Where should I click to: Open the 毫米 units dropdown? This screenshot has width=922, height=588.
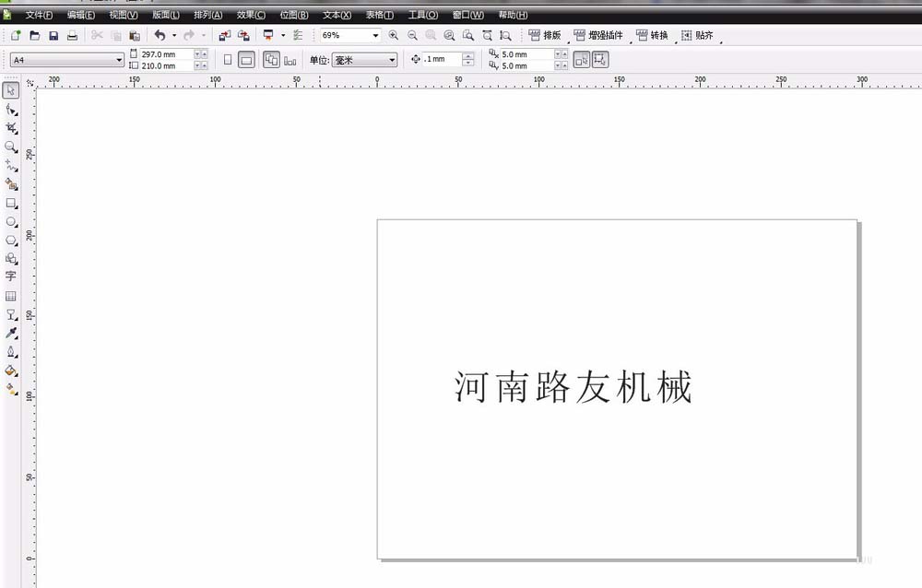click(392, 60)
